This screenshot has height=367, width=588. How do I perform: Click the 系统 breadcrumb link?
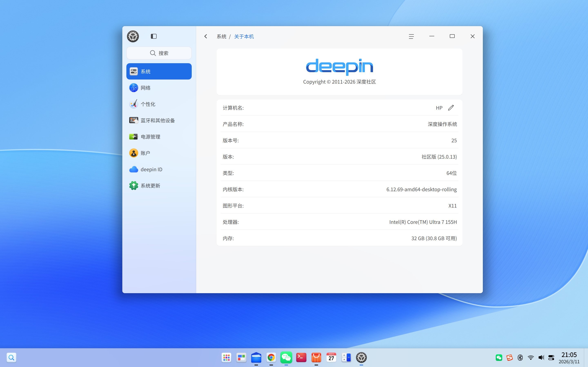[x=221, y=36]
